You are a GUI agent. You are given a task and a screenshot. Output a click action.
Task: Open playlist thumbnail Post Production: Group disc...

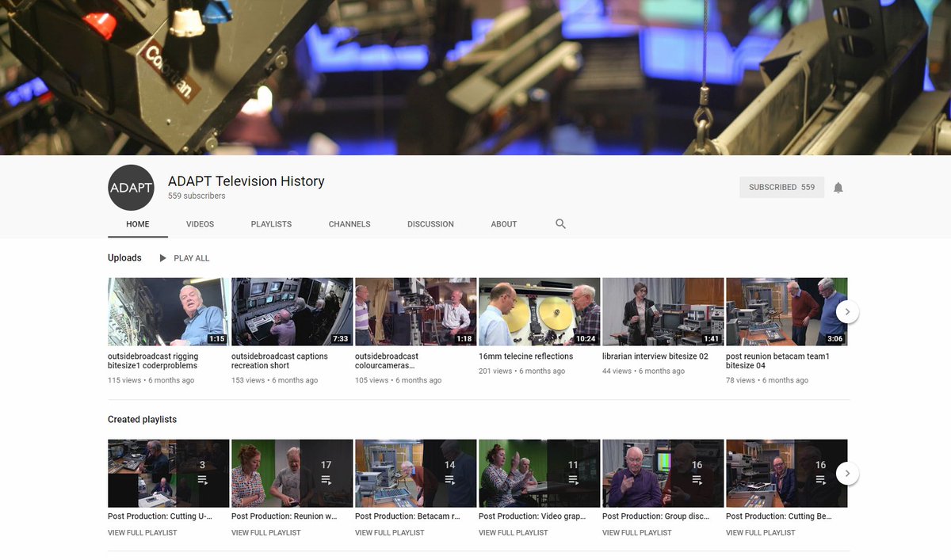point(663,474)
